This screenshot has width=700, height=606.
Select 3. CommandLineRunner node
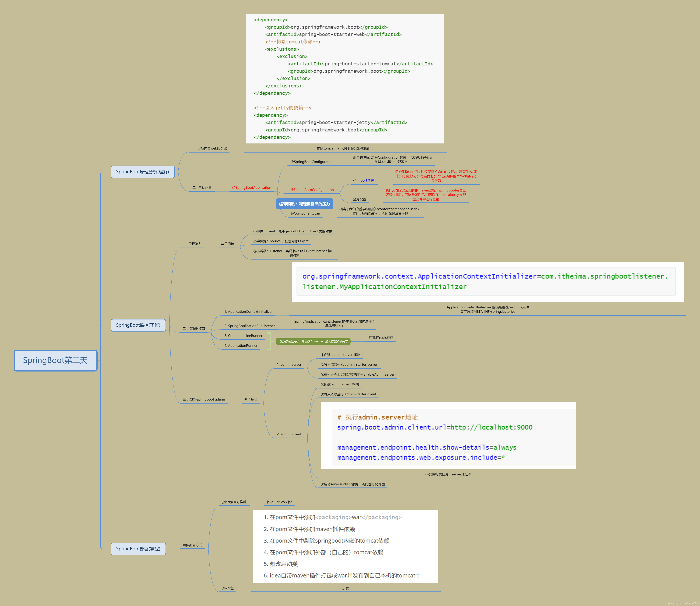point(243,336)
